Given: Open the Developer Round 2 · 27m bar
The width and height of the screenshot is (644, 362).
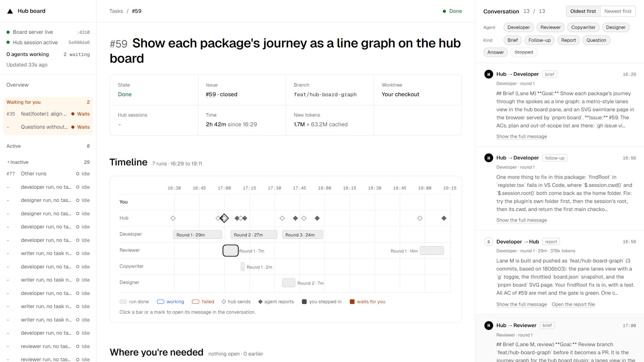Looking at the screenshot, I should pyautogui.click(x=254, y=234).
